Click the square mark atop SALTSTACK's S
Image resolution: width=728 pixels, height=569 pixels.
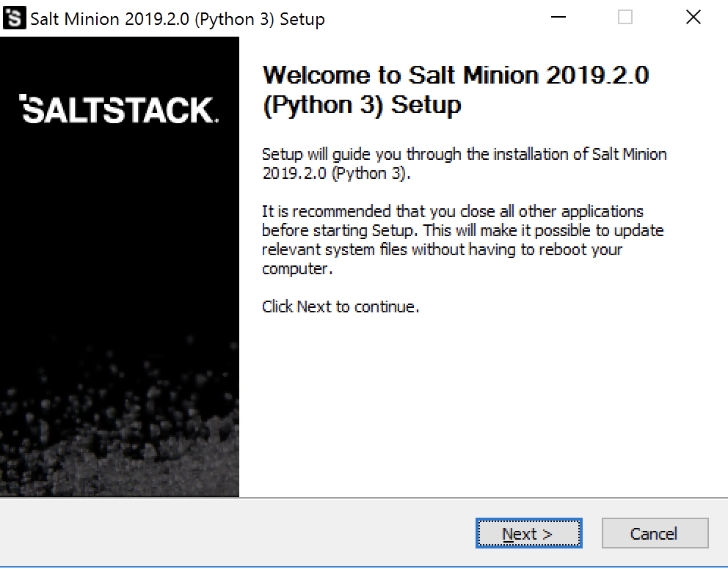coord(22,97)
